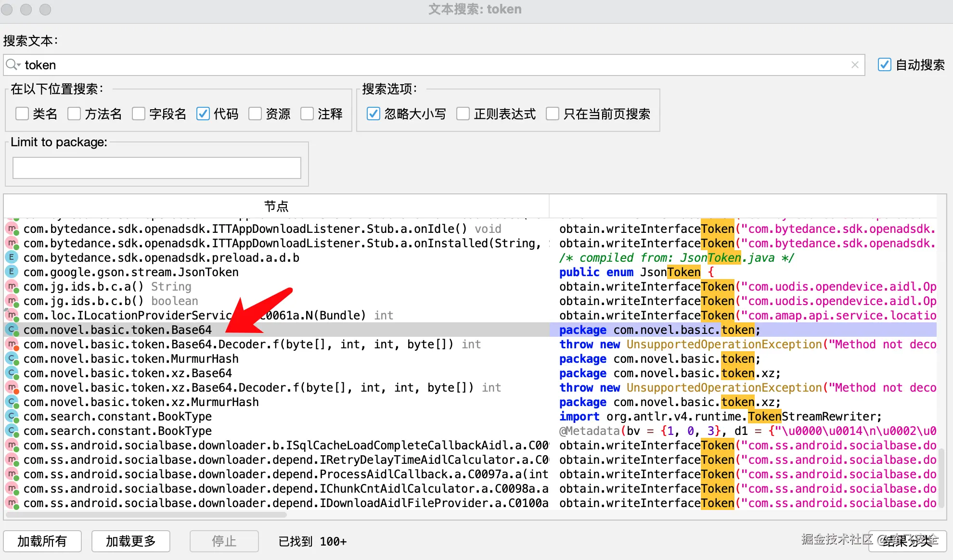Click enum icon of openadsdk.preload.a.d.b
953x560 pixels.
tap(12, 257)
